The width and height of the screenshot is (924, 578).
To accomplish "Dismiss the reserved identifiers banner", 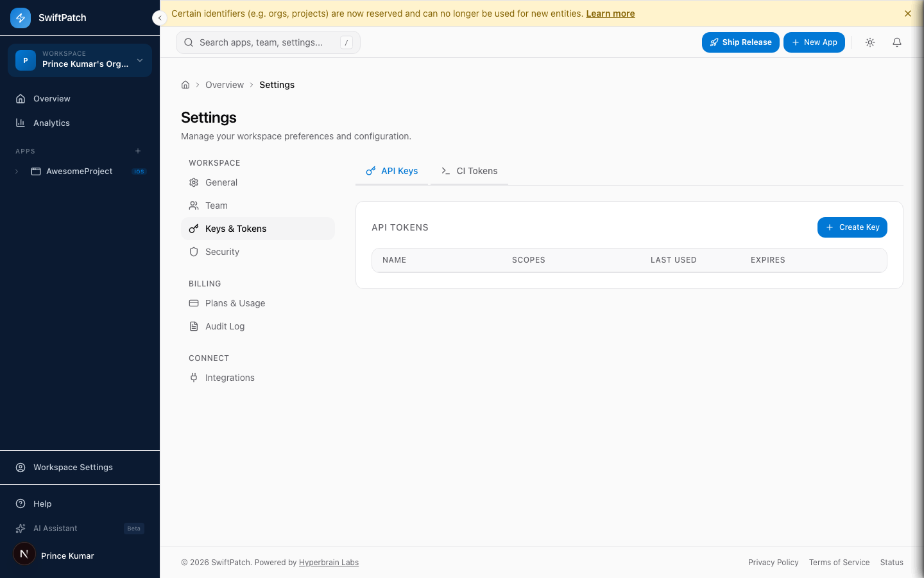I will pyautogui.click(x=908, y=13).
